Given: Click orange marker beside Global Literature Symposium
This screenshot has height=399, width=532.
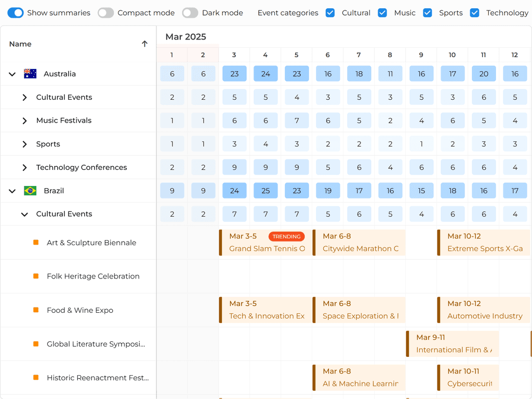Looking at the screenshot, I should pyautogui.click(x=36, y=344).
